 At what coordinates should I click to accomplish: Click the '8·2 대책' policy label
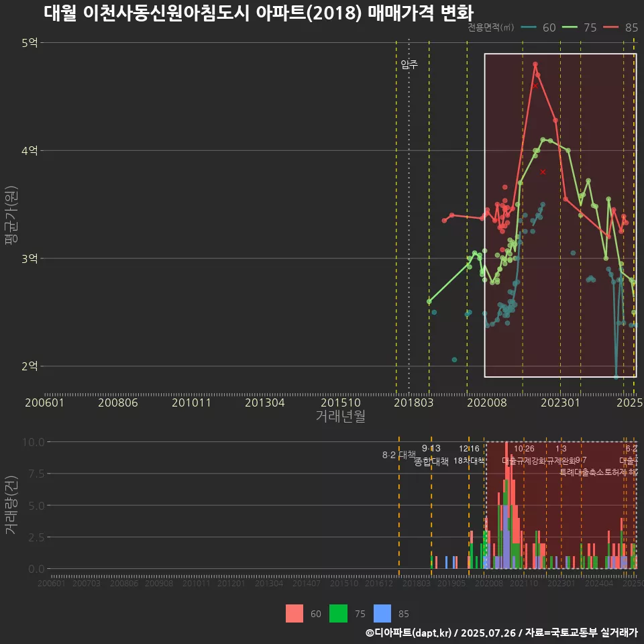click(x=399, y=455)
